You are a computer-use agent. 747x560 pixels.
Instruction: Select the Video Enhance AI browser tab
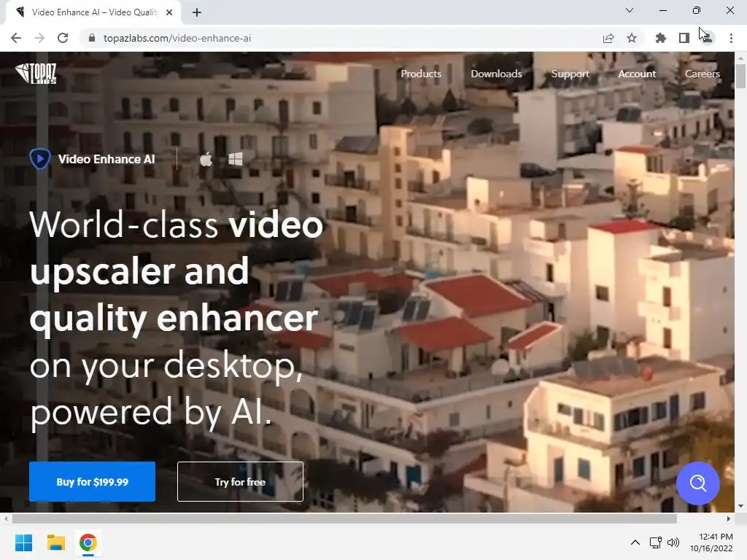tap(93, 12)
